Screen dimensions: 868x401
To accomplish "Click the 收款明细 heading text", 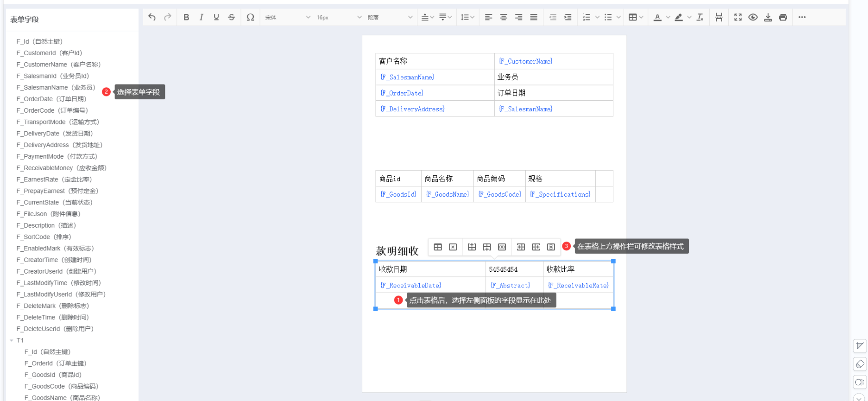I will point(397,251).
